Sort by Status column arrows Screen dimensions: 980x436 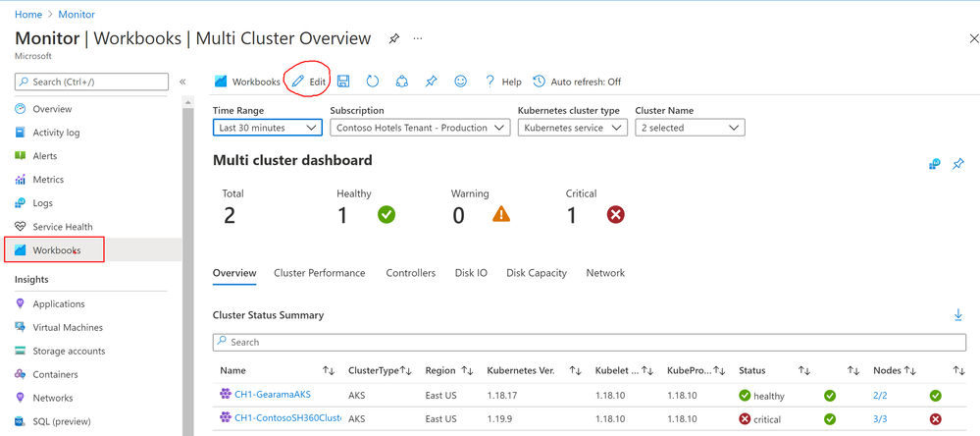(804, 370)
